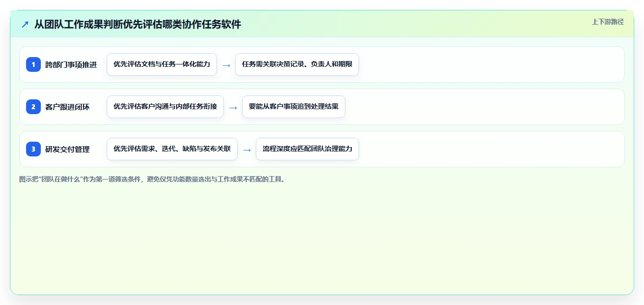Click the diagonal arrow icon beside the title

(x=25, y=25)
